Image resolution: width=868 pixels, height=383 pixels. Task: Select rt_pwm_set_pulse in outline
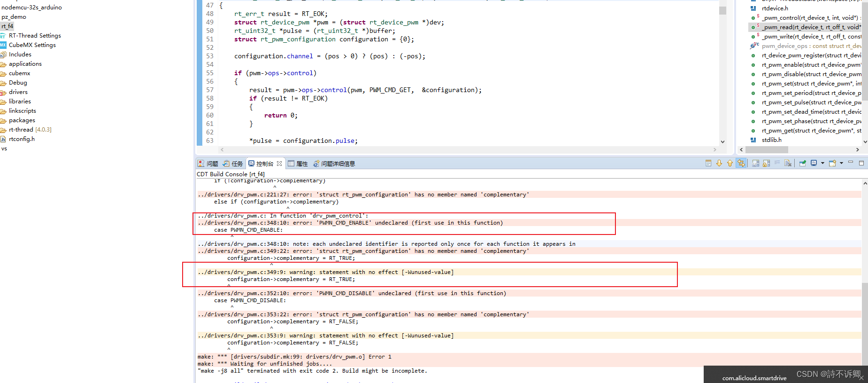click(811, 102)
